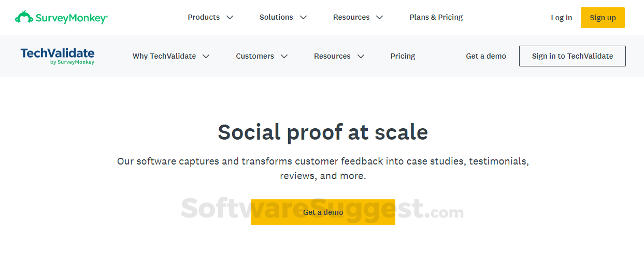Expand the Products dropdown chevron
644x259 pixels.
click(x=230, y=18)
